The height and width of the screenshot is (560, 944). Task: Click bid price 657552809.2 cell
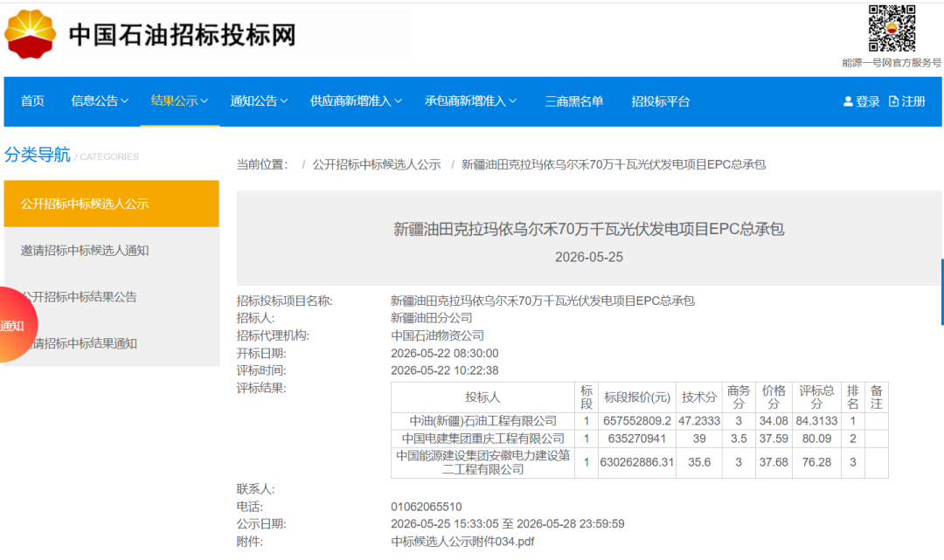637,421
